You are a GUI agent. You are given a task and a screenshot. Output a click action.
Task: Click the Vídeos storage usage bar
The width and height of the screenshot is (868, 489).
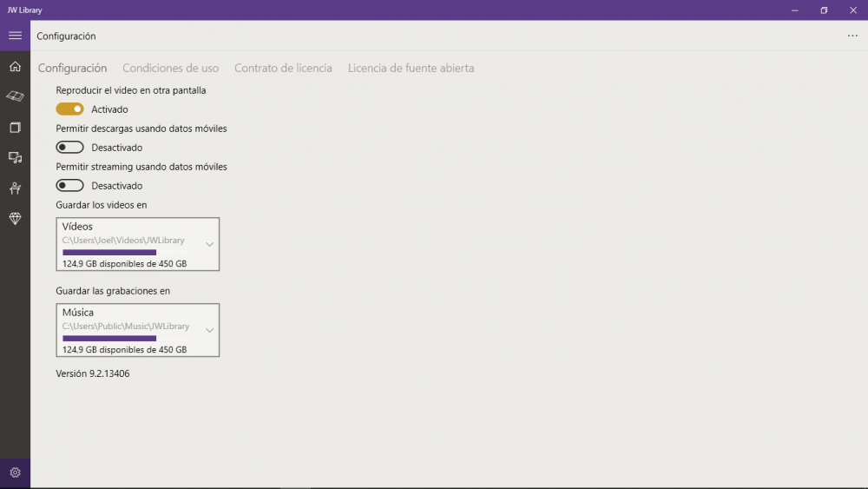(x=109, y=253)
